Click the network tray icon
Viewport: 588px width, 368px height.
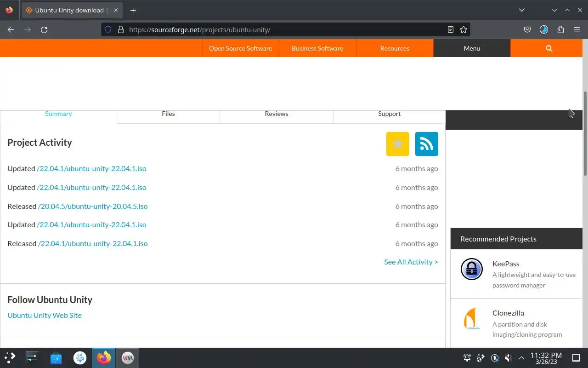click(481, 358)
